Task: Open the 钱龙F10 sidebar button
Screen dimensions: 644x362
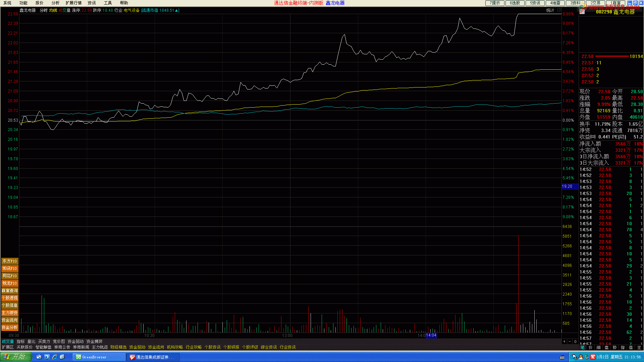Action: tap(10, 283)
